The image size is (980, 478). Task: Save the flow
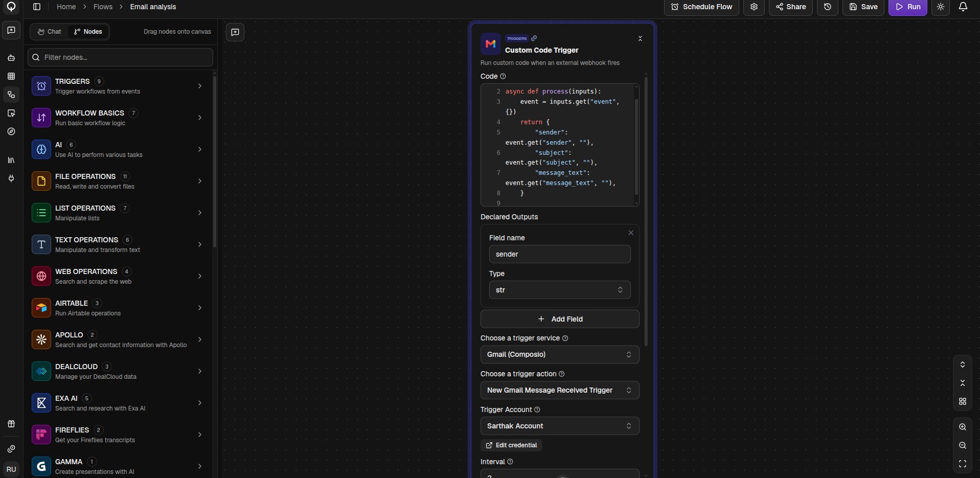coord(863,7)
